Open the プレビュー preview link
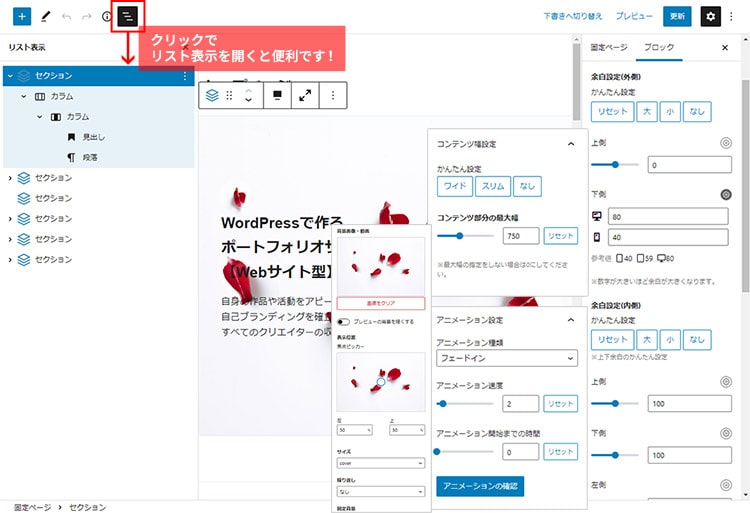The height and width of the screenshot is (513, 750). coord(634,16)
